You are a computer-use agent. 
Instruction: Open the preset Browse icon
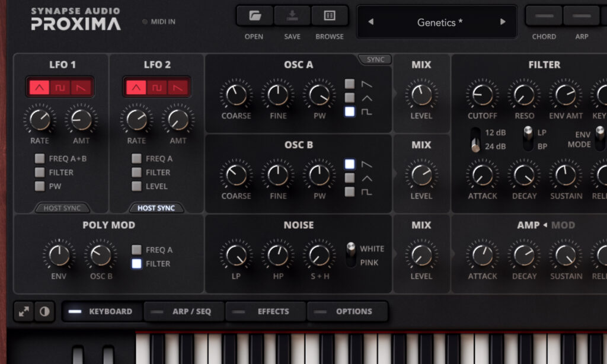click(329, 16)
